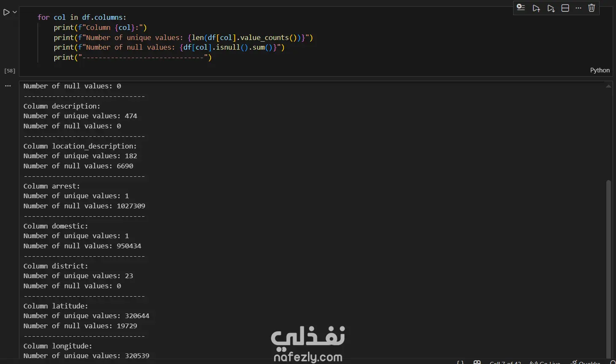Click the output area's vertical scrollbar thumb
The height and width of the screenshot is (364, 616).
tap(608, 269)
